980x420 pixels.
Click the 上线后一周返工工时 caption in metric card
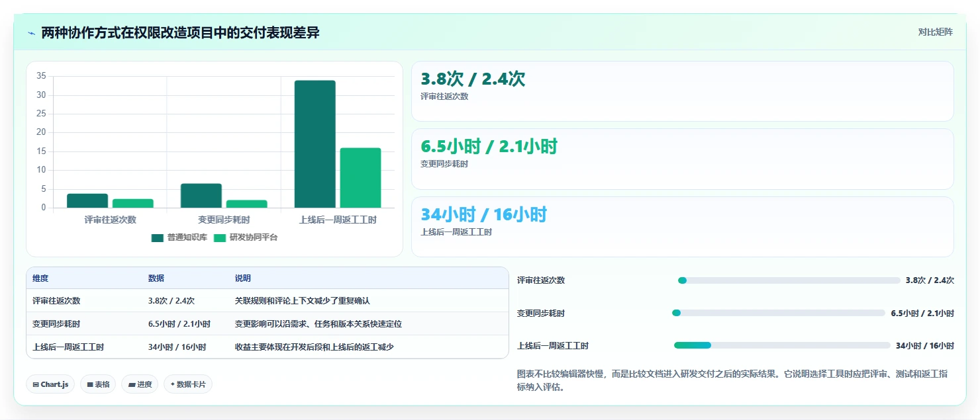(x=456, y=232)
